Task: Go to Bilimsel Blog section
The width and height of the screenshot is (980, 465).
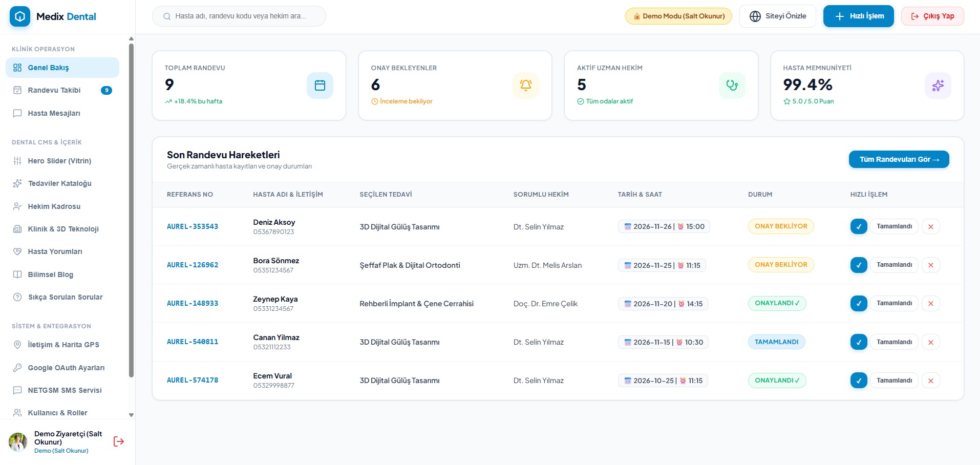Action: click(62, 274)
